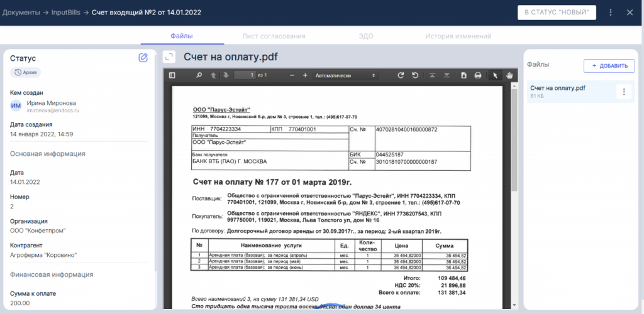Click the PDF page number field
Screen dimensions: 644x314
[x=245, y=75]
